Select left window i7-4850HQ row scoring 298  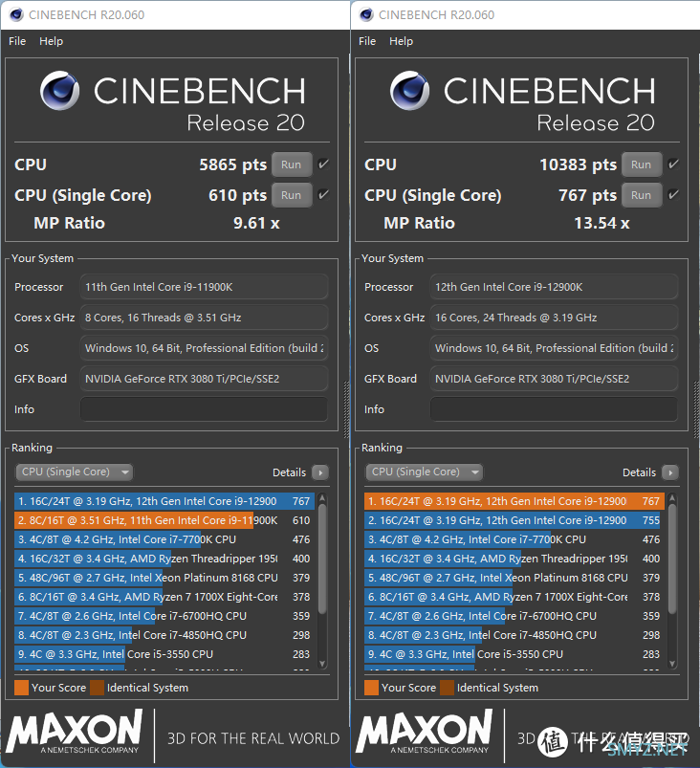(164, 635)
